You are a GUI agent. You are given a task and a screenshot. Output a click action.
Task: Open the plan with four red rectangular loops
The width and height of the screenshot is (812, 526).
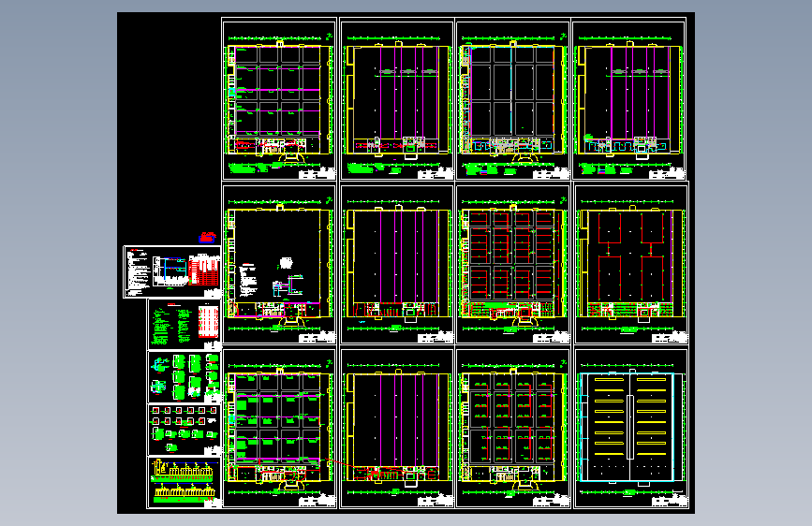pyautogui.click(x=630, y=263)
